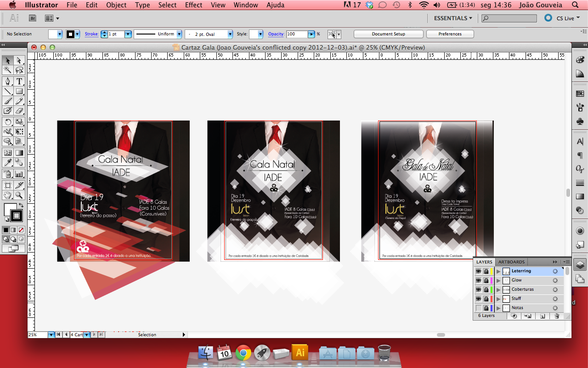Hide the Glow layer eye icon
Viewport: 588px width, 368px height.
coord(479,281)
